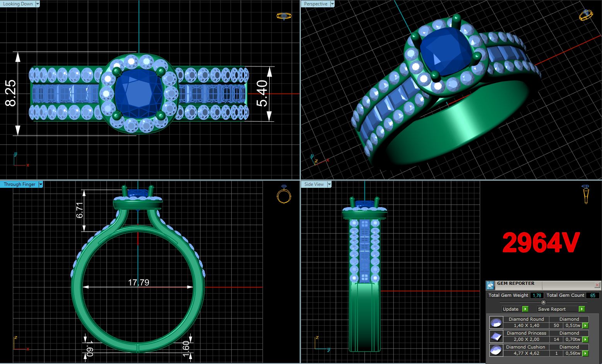Click ring shank in Through Finger view
The width and height of the screenshot is (602, 364).
tap(138, 288)
